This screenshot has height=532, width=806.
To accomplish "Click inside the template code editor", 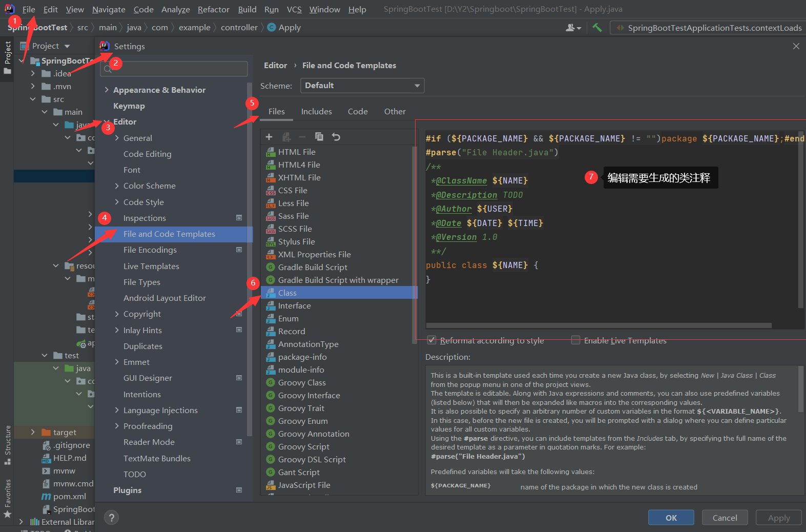I will (x=611, y=226).
